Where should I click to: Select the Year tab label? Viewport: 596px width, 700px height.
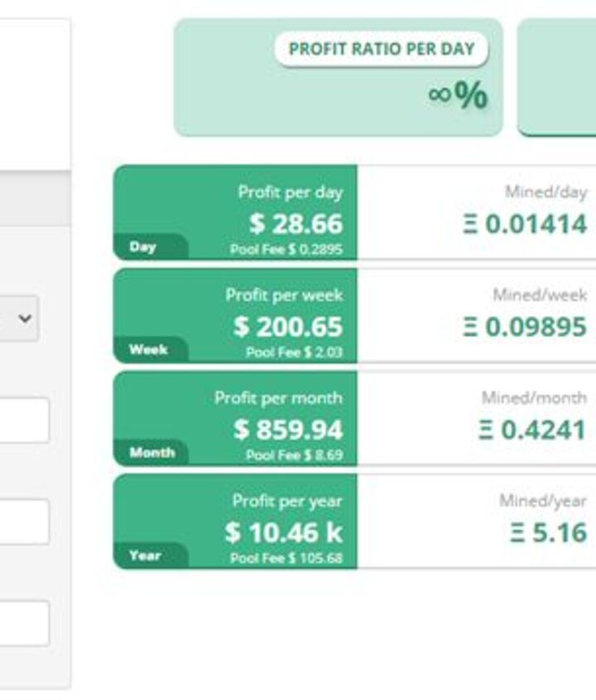145,555
